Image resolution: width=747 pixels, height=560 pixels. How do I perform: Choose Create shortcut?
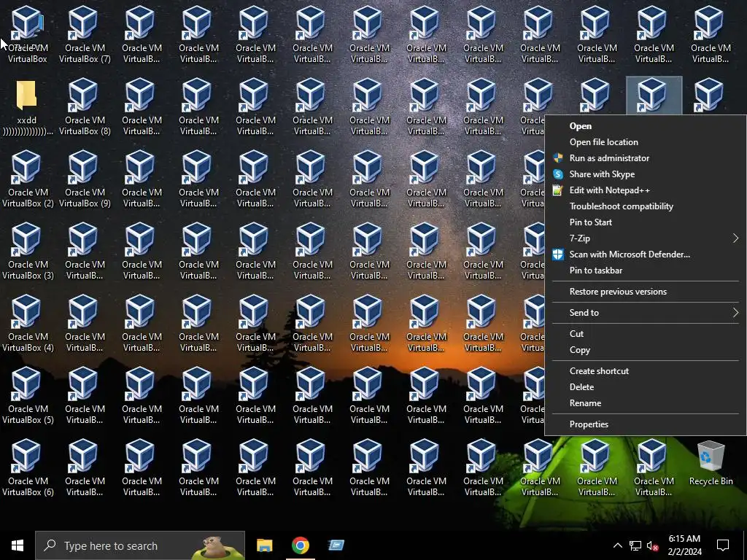click(646, 371)
